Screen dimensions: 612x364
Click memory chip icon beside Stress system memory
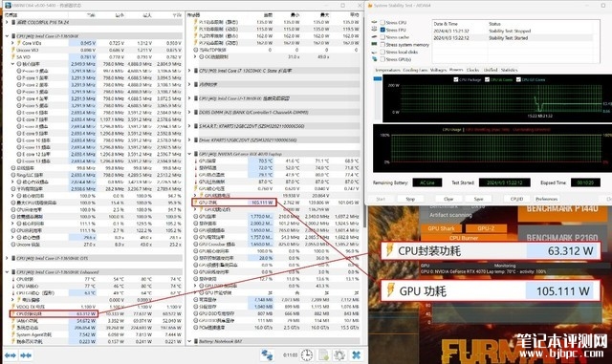pos(375,45)
